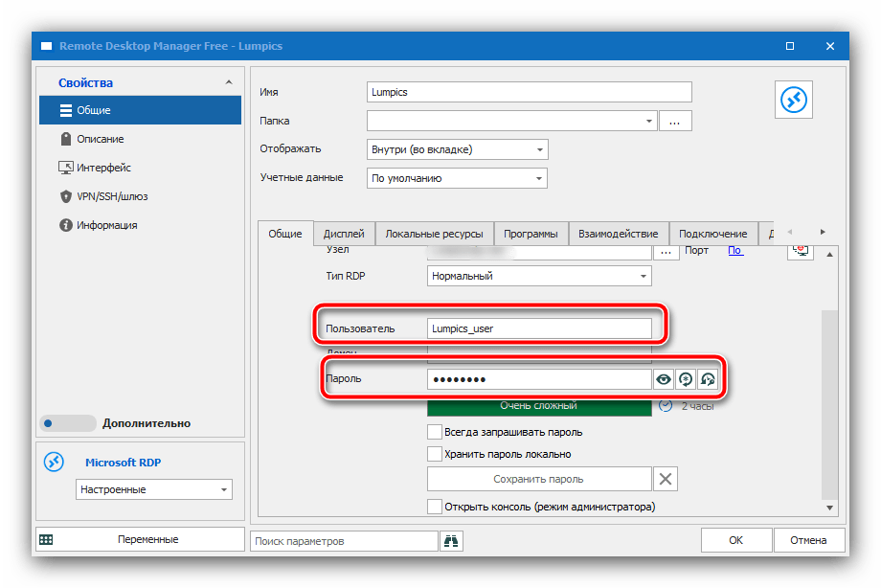Open the Информация section

point(106,225)
